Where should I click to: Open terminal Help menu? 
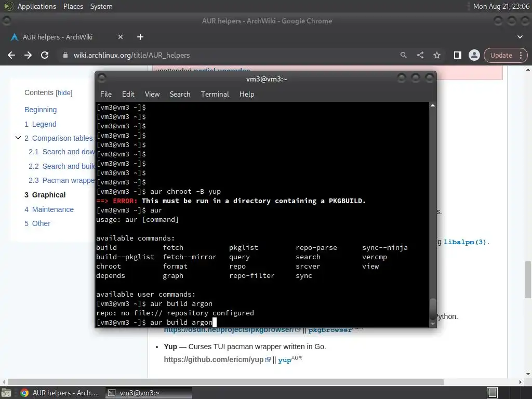point(247,95)
